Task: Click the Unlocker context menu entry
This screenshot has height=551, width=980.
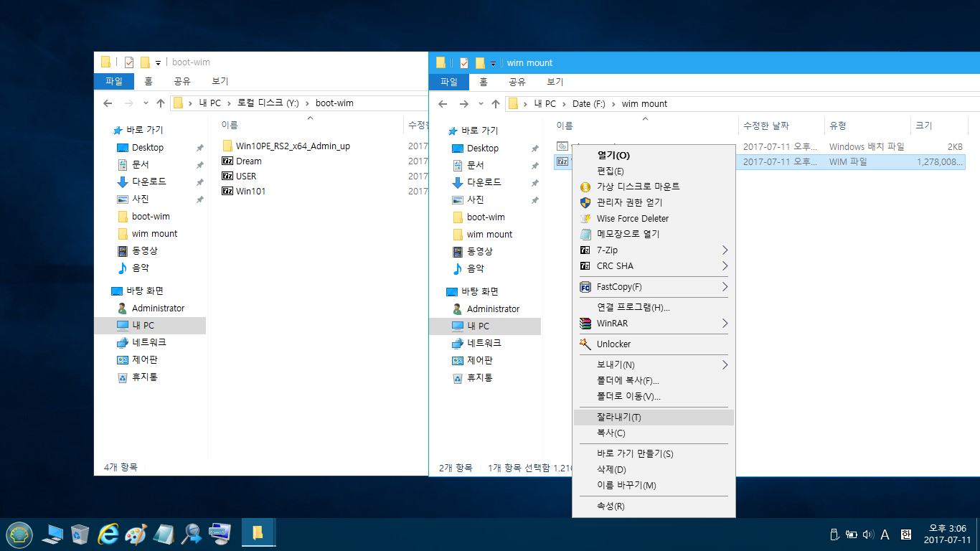Action: [x=654, y=344]
